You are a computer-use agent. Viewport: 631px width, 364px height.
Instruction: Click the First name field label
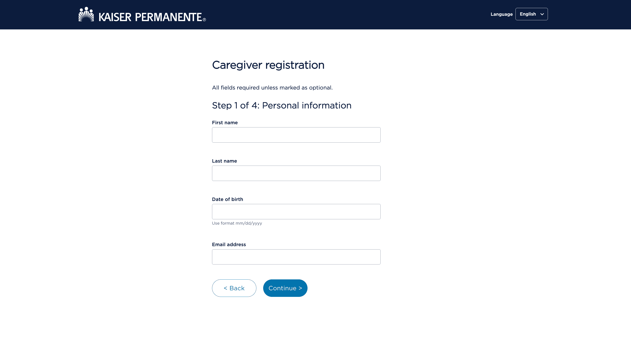point(224,123)
